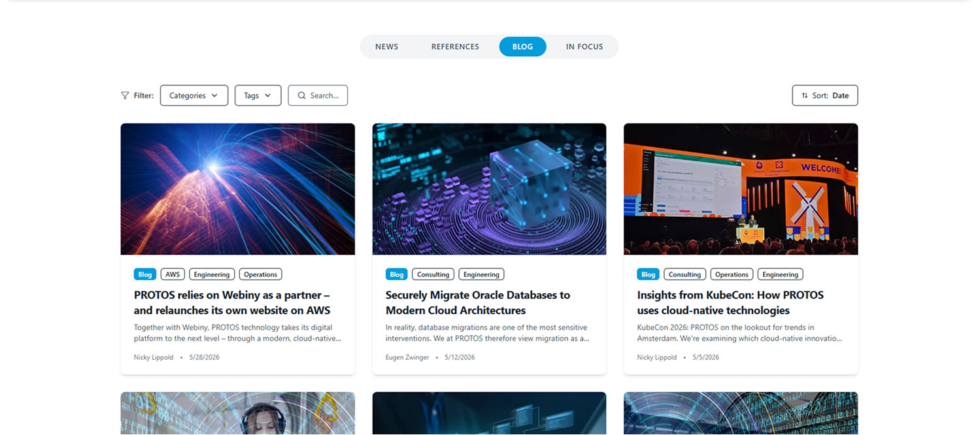Open 'PROTOS relies on Webiny as a partner' article
The image size is (980, 435).
tap(232, 302)
